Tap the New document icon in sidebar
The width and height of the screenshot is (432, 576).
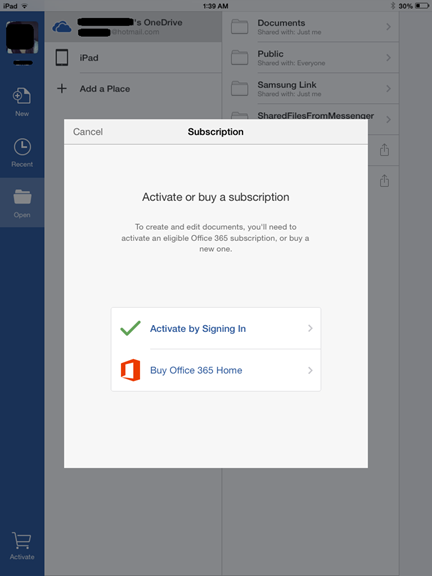coord(22,96)
